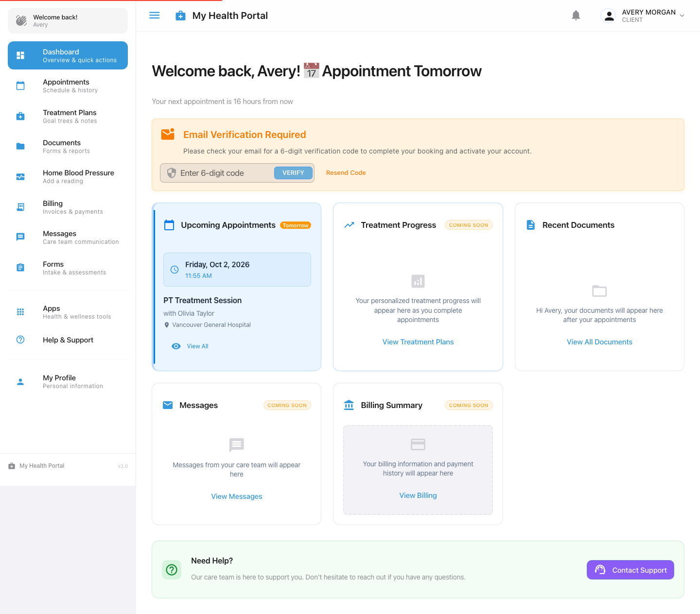Click the Avery Morgan user avatar icon
Image resolution: width=700 pixels, height=614 pixels.
pos(609,16)
